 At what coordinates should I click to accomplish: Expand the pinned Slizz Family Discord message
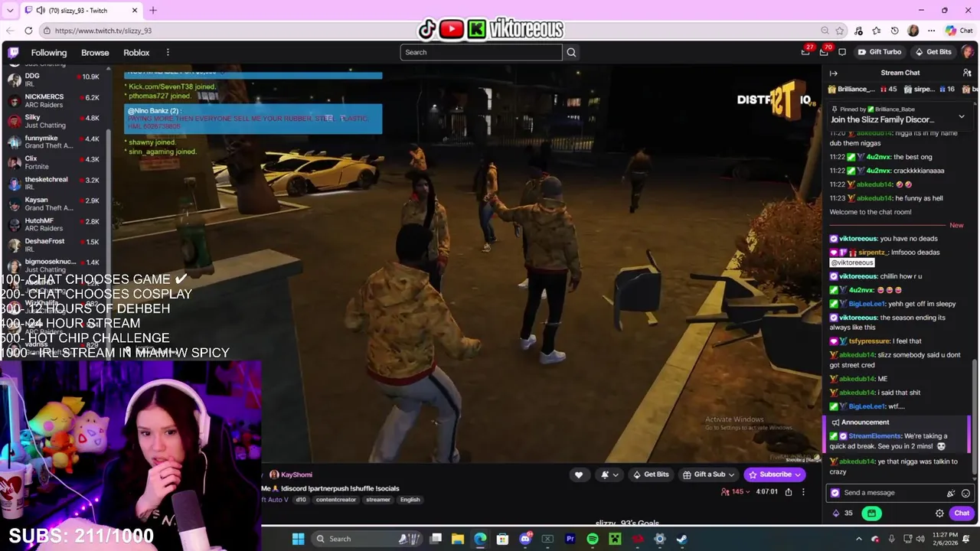(962, 116)
